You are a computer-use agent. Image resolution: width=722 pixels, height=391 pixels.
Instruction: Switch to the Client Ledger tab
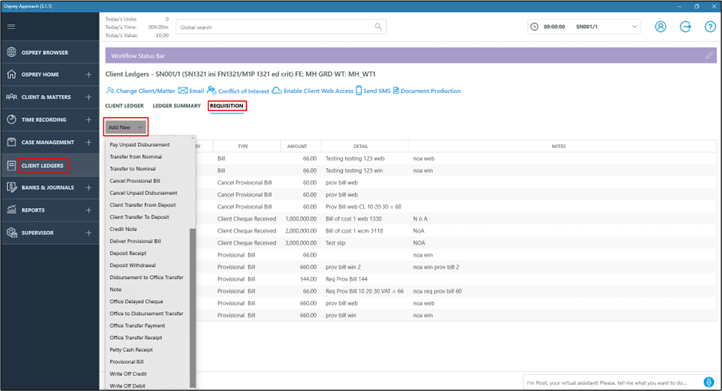124,105
